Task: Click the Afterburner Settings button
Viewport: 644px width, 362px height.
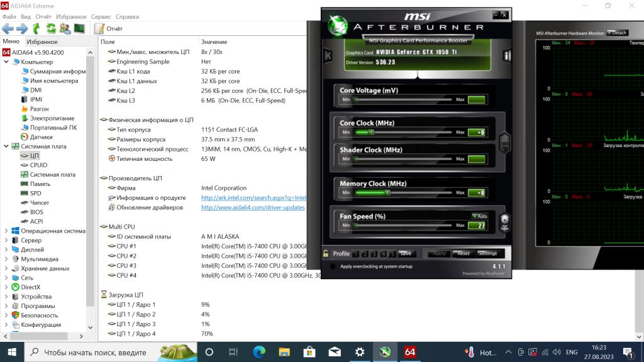Action: click(487, 254)
